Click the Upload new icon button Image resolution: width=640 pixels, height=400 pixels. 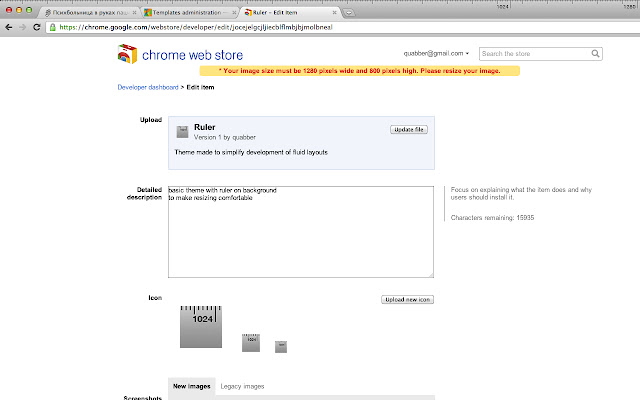(x=407, y=300)
